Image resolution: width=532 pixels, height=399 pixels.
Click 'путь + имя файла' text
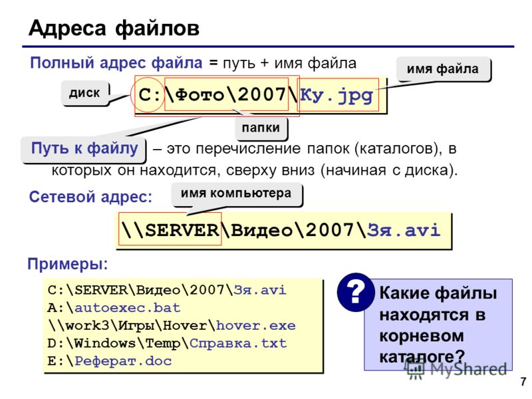click(x=289, y=63)
